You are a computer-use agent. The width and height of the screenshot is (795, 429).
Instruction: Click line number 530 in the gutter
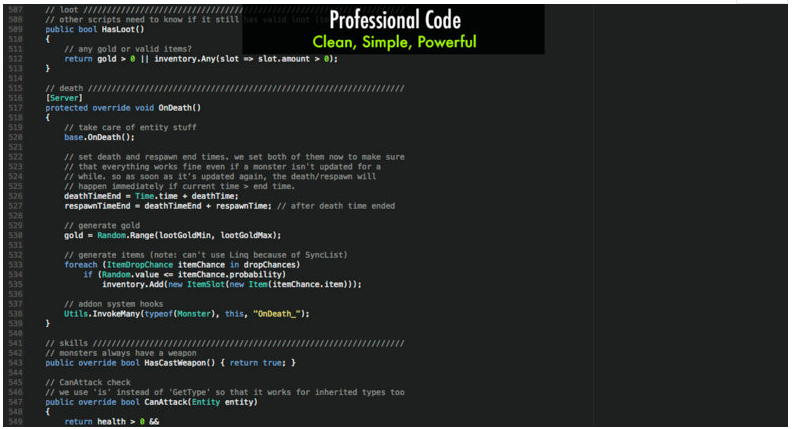(15, 235)
